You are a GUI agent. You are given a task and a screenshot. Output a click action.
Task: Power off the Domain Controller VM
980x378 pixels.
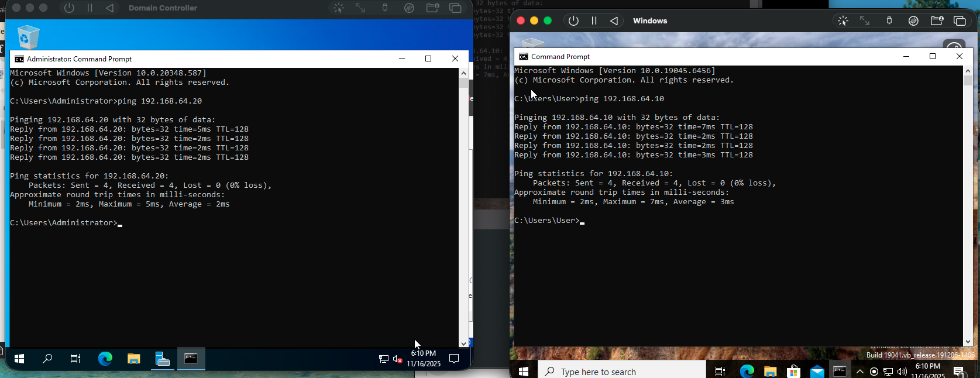pos(69,8)
